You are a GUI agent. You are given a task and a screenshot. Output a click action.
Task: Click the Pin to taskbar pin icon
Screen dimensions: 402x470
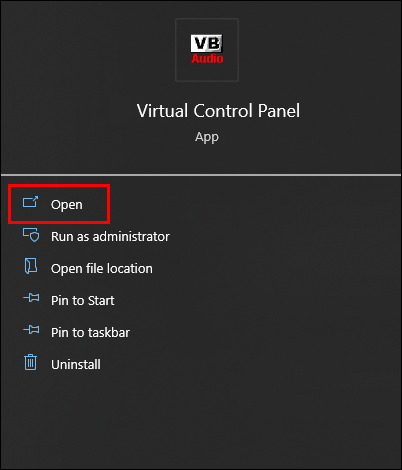pos(31,330)
